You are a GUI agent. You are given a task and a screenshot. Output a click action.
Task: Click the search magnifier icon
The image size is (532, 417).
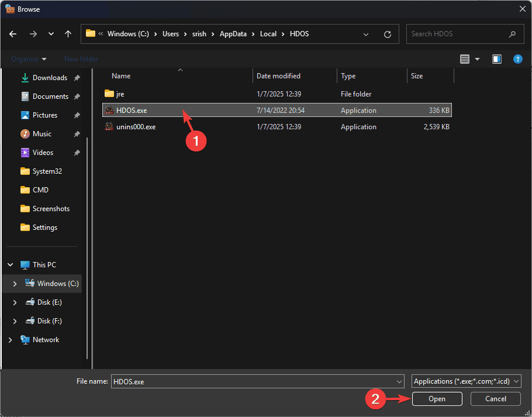click(513, 34)
